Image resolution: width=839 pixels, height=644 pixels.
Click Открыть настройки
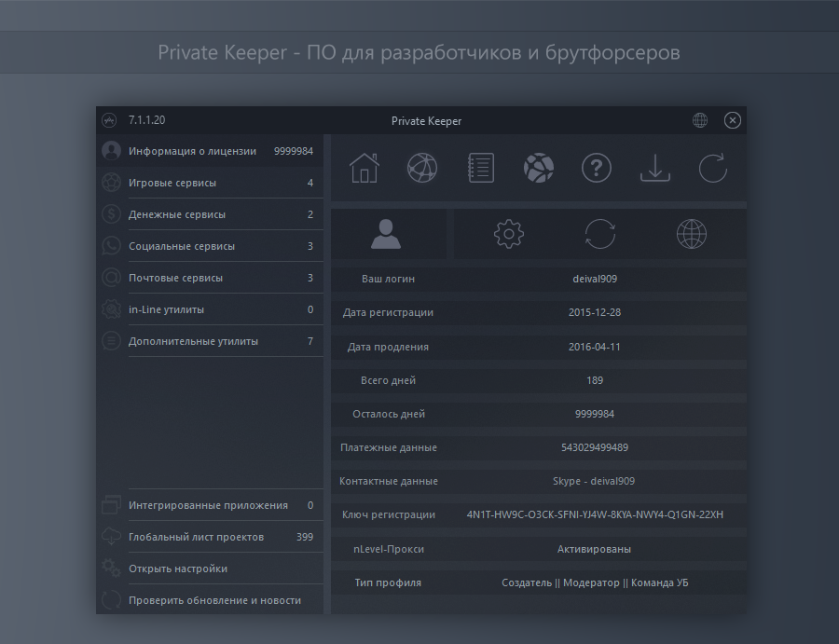click(x=178, y=569)
